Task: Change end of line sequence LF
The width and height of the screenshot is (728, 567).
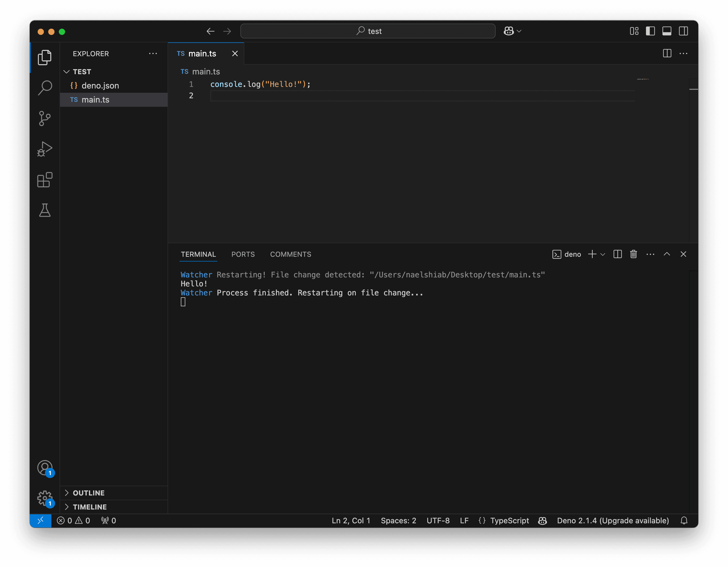Action: 464,520
